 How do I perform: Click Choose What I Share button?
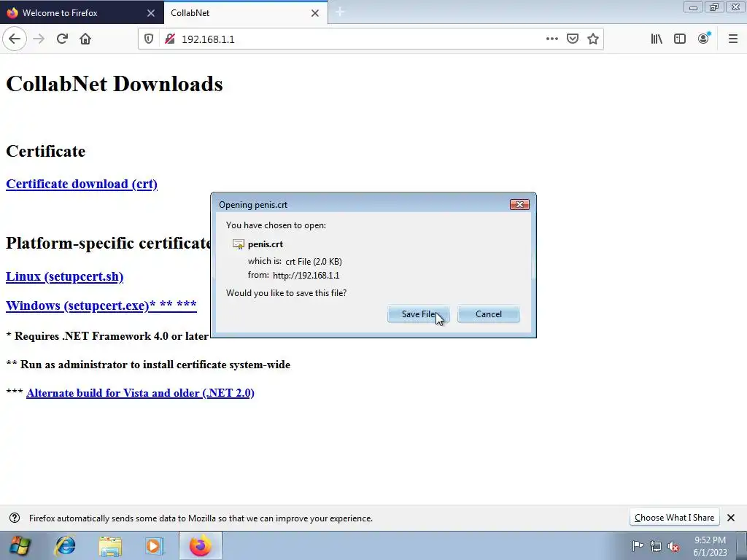pyautogui.click(x=674, y=518)
